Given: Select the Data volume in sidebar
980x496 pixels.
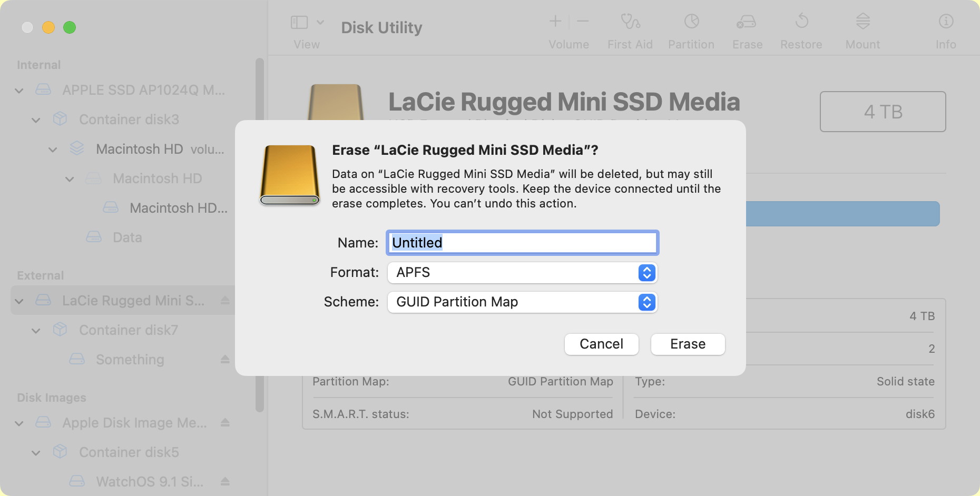Looking at the screenshot, I should pos(127,237).
